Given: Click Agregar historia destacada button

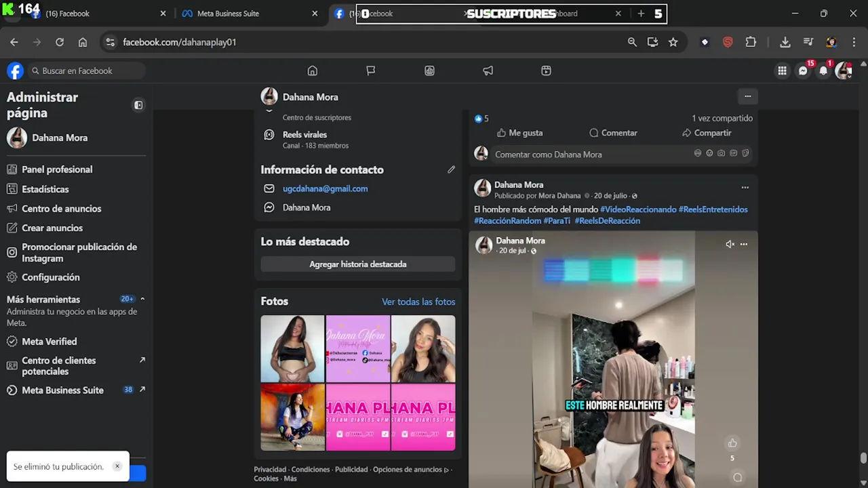Looking at the screenshot, I should [x=358, y=264].
